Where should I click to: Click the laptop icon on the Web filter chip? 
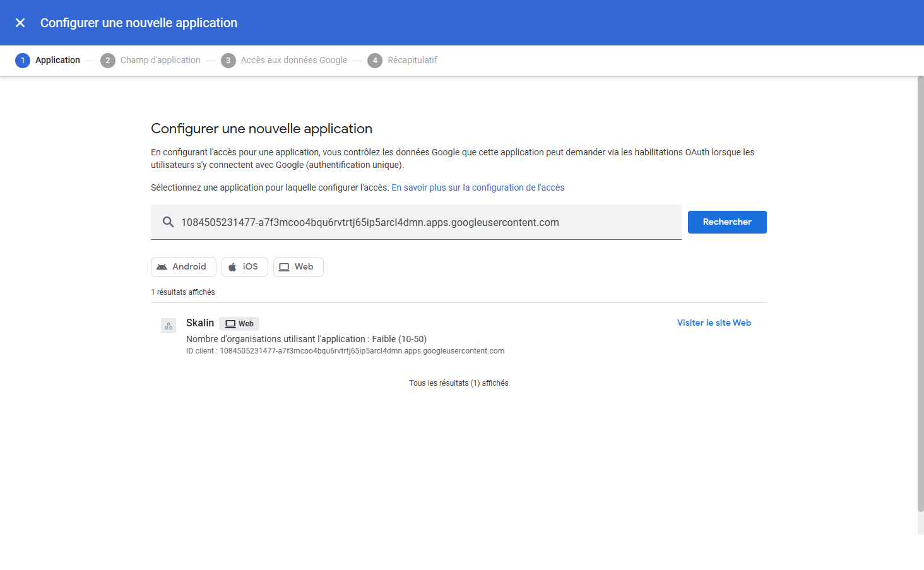[x=284, y=267]
